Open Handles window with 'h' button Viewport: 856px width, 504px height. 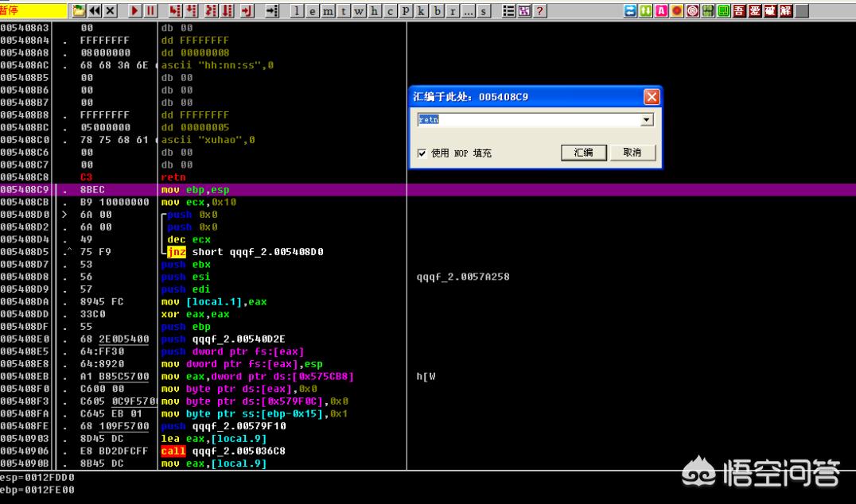pos(375,11)
